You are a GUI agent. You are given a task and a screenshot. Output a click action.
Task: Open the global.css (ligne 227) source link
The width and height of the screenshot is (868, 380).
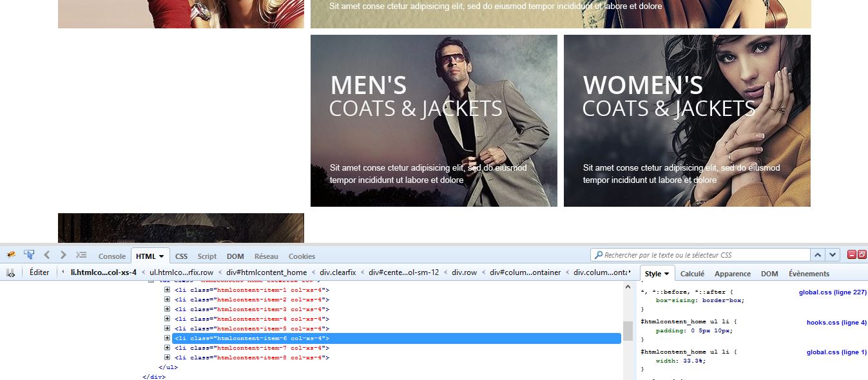pyautogui.click(x=833, y=292)
